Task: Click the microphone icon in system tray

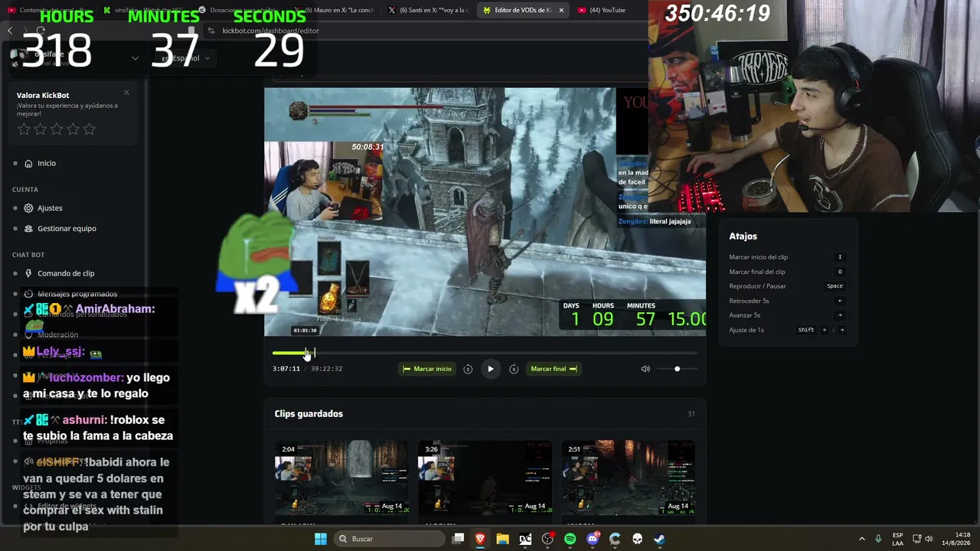Action: pos(878,539)
